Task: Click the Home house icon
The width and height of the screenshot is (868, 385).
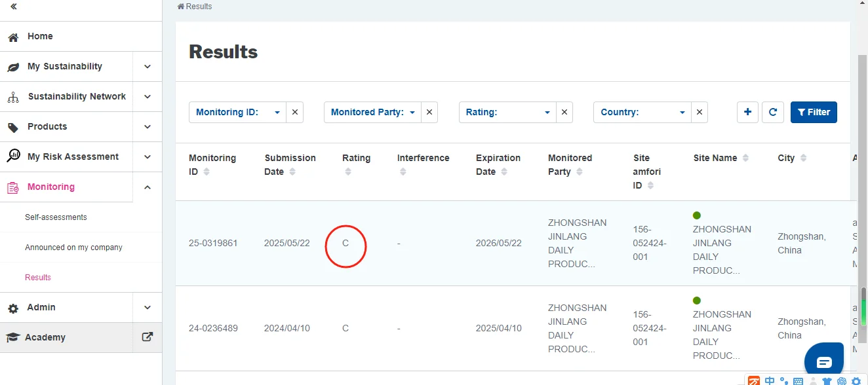Action: tap(13, 37)
